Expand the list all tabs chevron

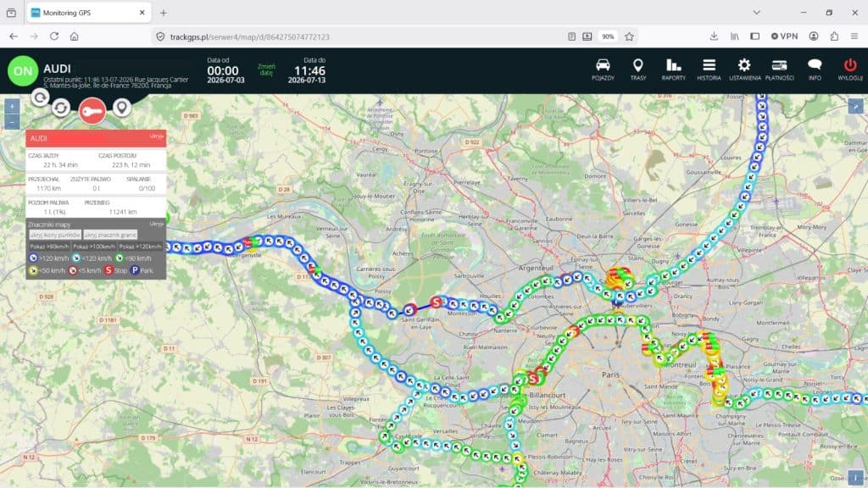tap(757, 12)
